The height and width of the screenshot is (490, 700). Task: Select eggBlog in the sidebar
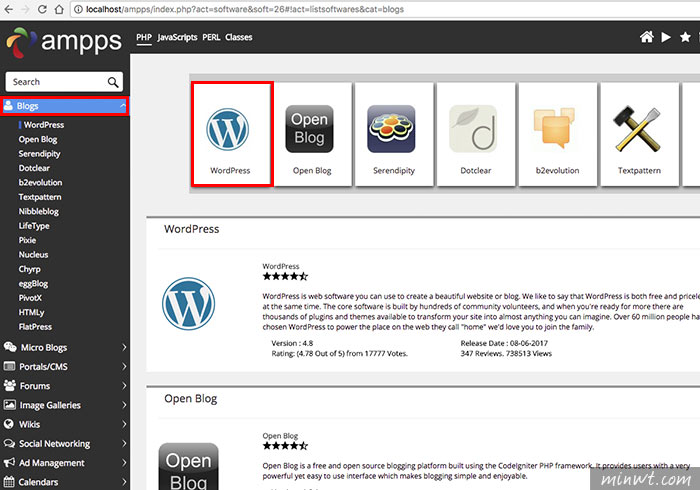[x=33, y=283]
